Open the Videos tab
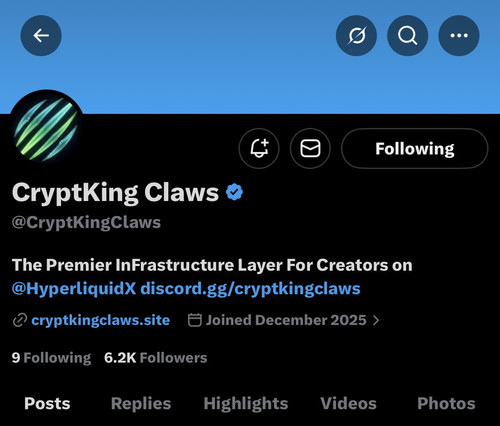 [348, 403]
